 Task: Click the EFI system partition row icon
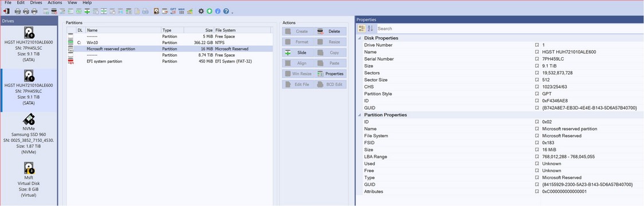click(x=70, y=61)
